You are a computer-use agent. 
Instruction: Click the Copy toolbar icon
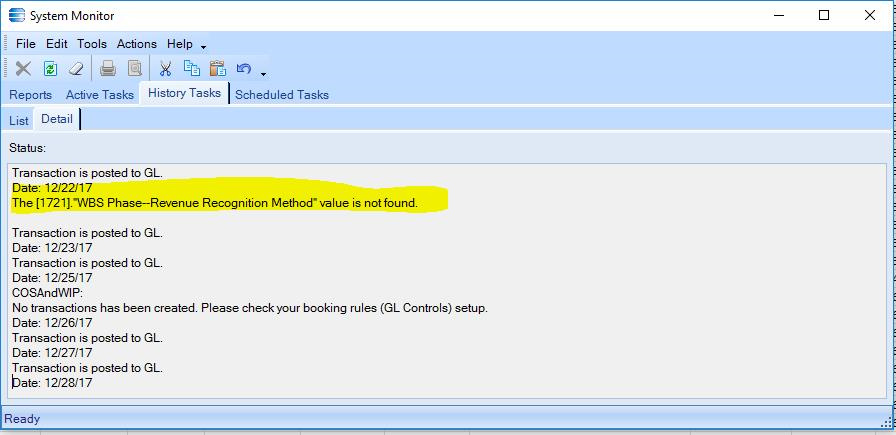coord(191,69)
